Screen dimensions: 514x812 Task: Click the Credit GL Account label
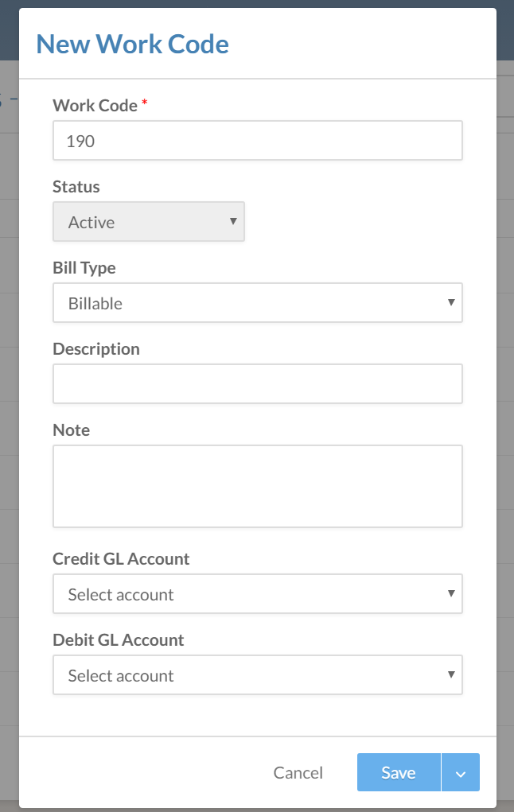(121, 559)
